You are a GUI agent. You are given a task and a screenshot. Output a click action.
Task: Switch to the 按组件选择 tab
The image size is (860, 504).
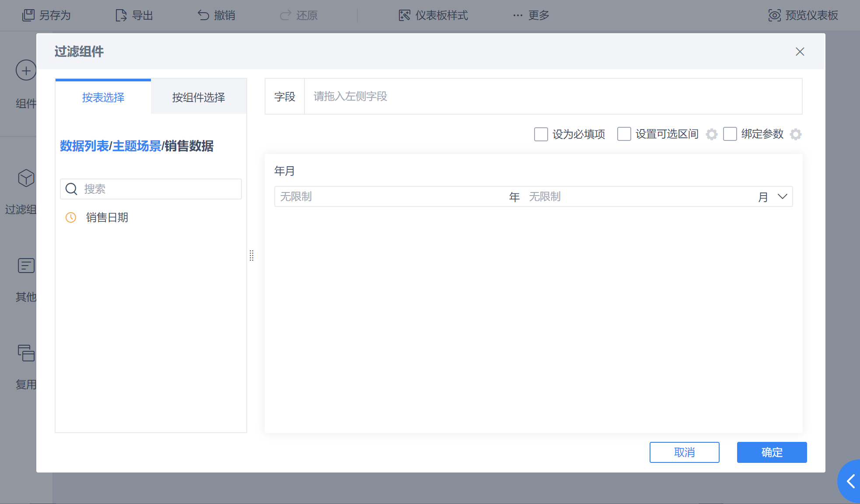click(x=199, y=97)
